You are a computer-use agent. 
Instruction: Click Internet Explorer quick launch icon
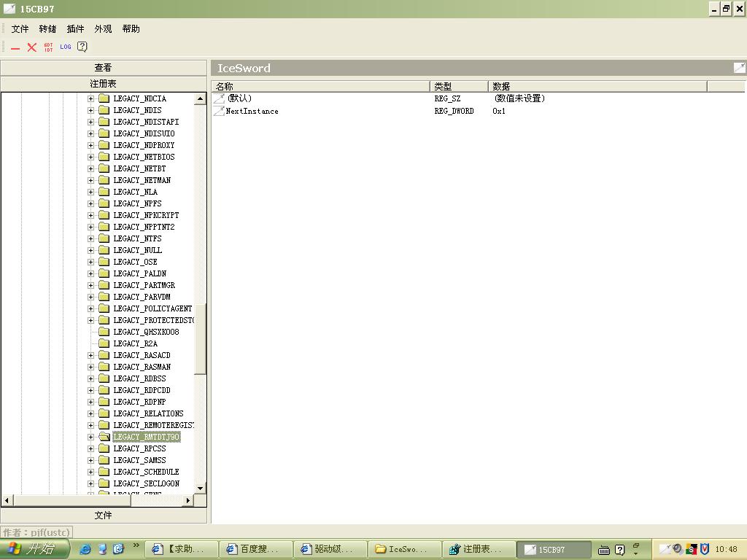pyautogui.click(x=85, y=549)
